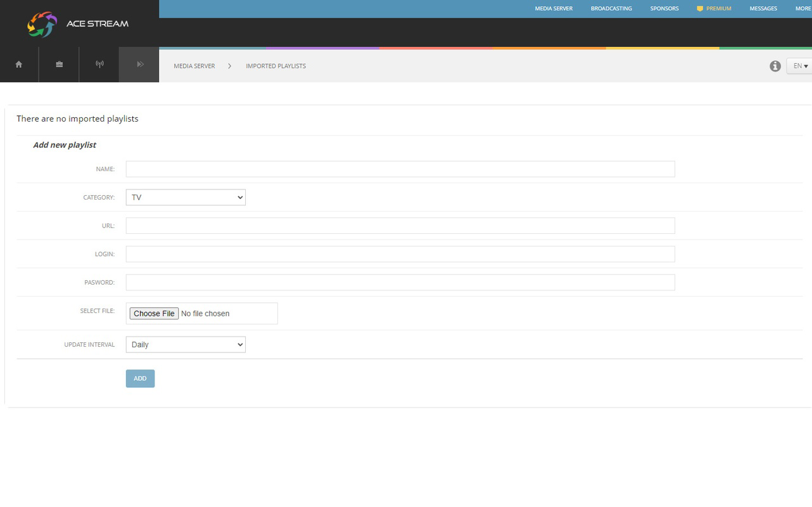812x507 pixels.
Task: Open the Premium menu item
Action: tap(718, 9)
